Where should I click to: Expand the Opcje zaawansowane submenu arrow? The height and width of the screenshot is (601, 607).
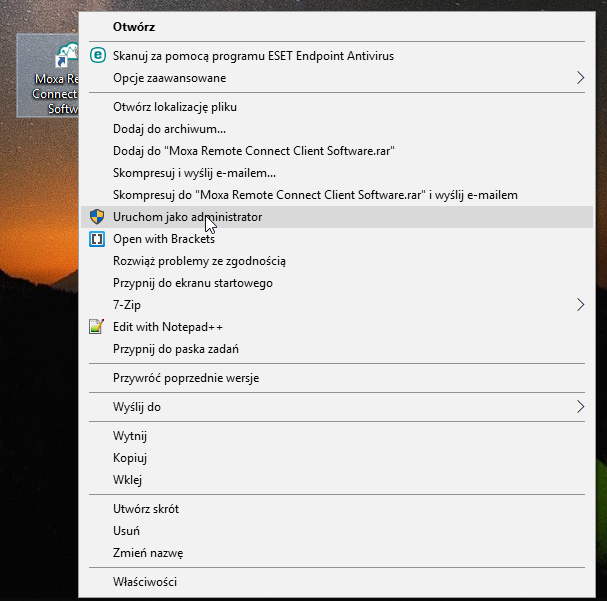tap(581, 78)
